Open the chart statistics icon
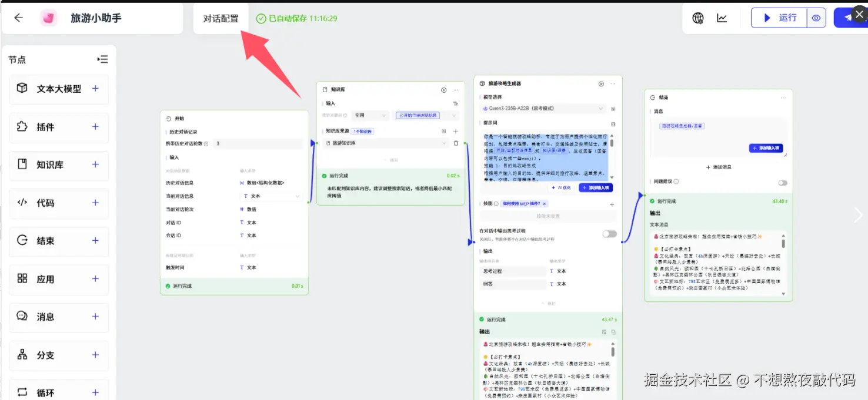 click(x=722, y=18)
